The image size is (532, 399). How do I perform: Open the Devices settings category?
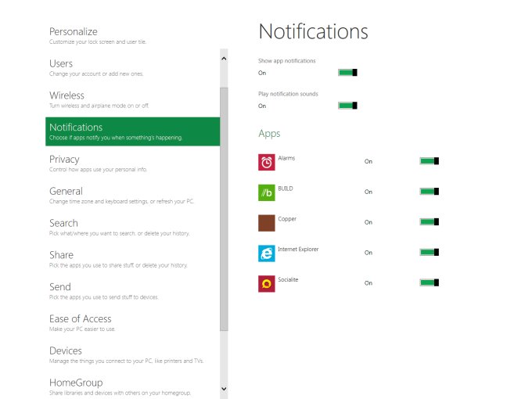133,354
